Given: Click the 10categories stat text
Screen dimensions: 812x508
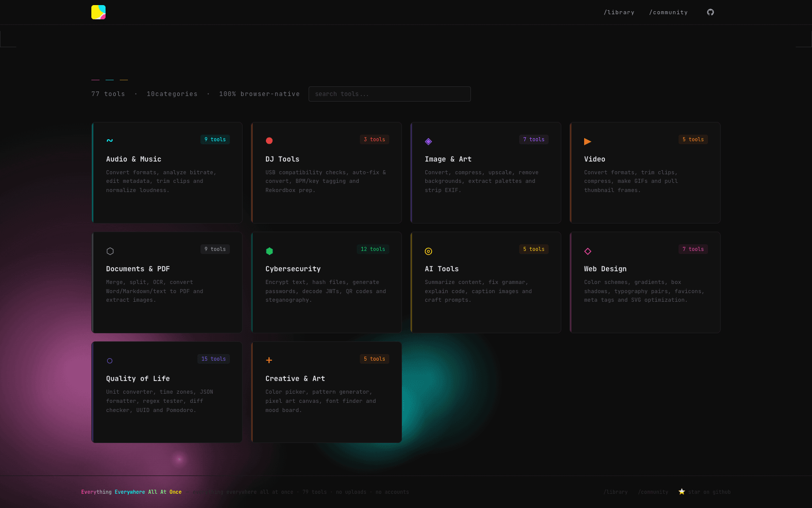Looking at the screenshot, I should tap(172, 94).
